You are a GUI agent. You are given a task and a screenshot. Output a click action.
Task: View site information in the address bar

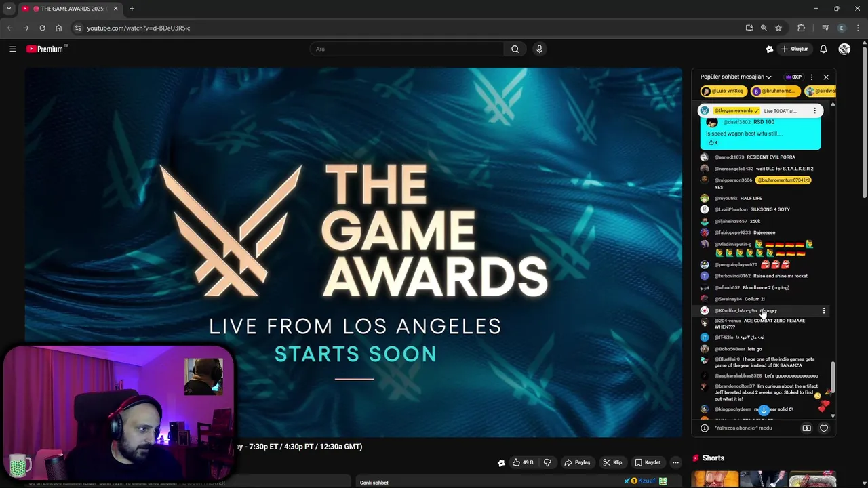pyautogui.click(x=78, y=28)
